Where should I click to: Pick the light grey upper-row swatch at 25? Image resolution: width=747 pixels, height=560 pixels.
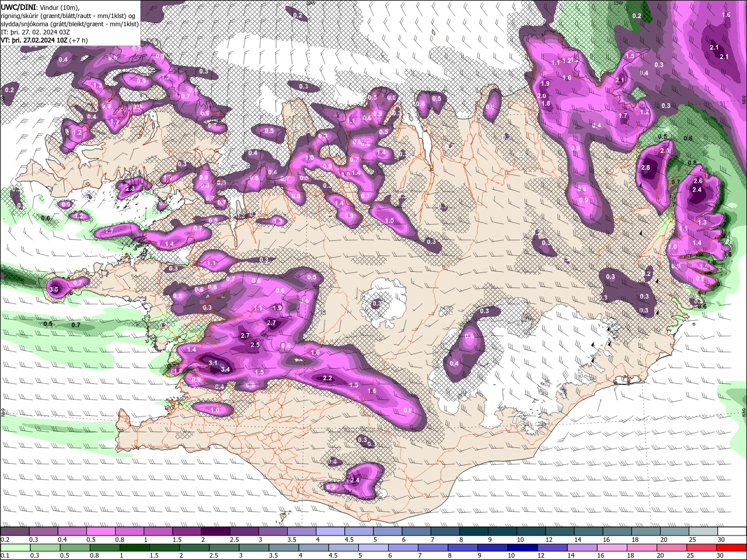coord(704,531)
